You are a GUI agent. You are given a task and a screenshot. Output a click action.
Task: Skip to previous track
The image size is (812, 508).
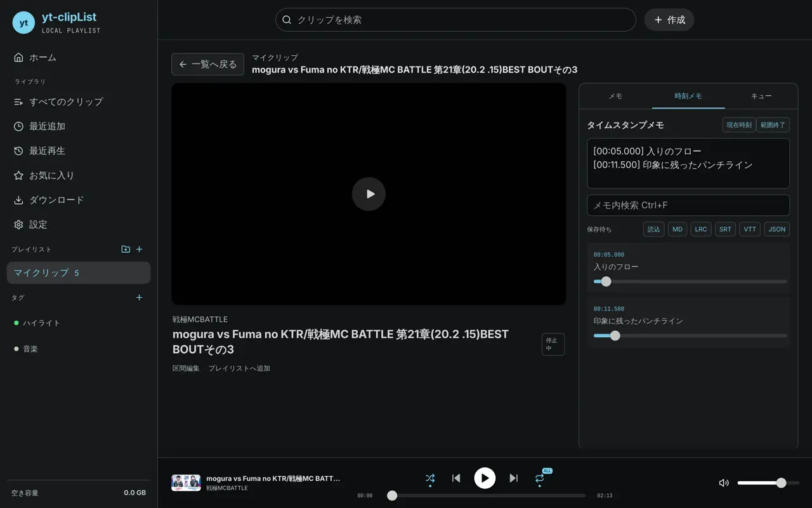[456, 478]
